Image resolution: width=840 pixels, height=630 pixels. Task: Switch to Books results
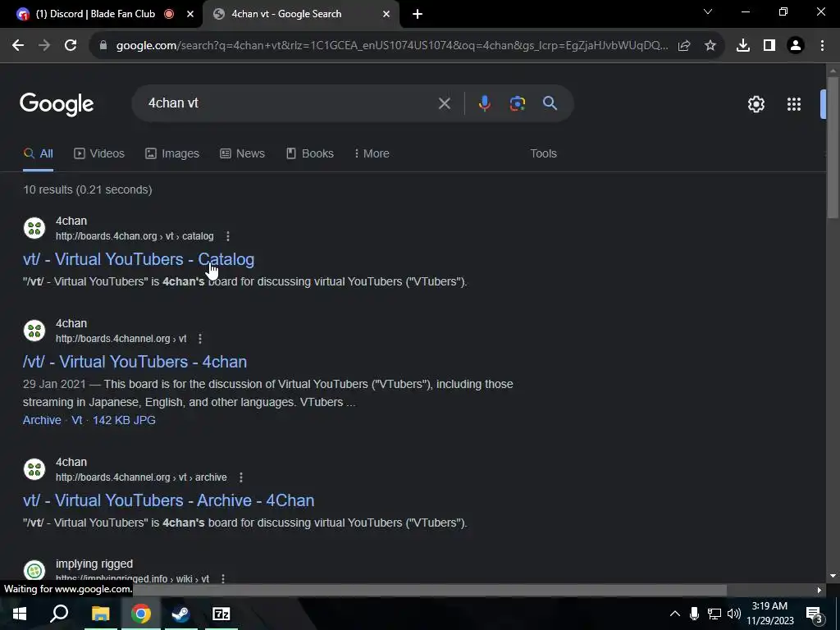click(x=309, y=153)
